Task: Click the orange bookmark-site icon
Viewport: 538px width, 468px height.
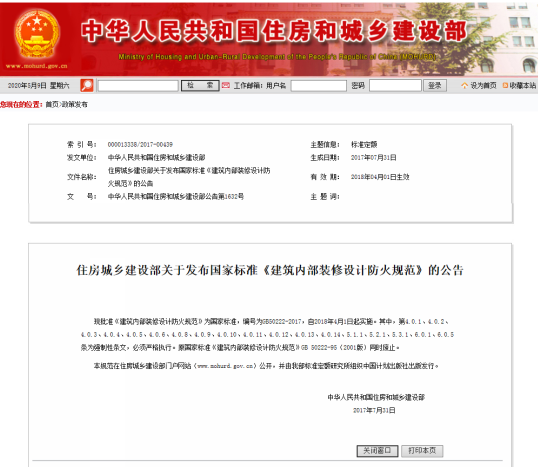Action: [x=505, y=85]
